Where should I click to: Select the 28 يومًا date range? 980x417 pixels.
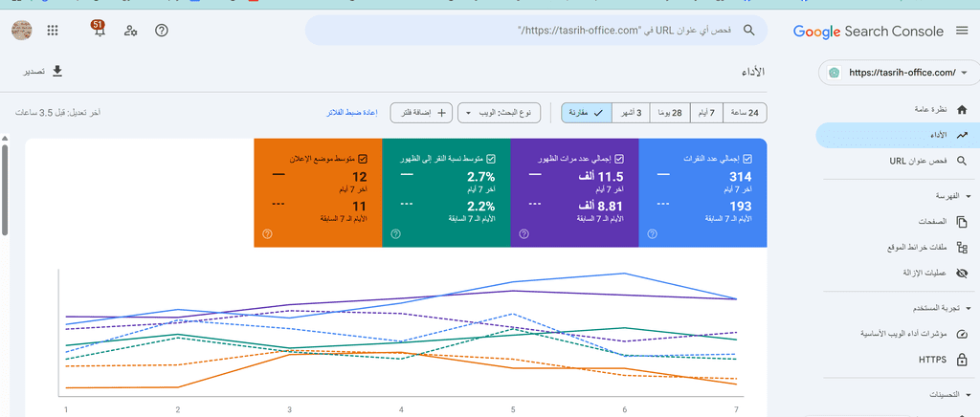[x=669, y=113]
